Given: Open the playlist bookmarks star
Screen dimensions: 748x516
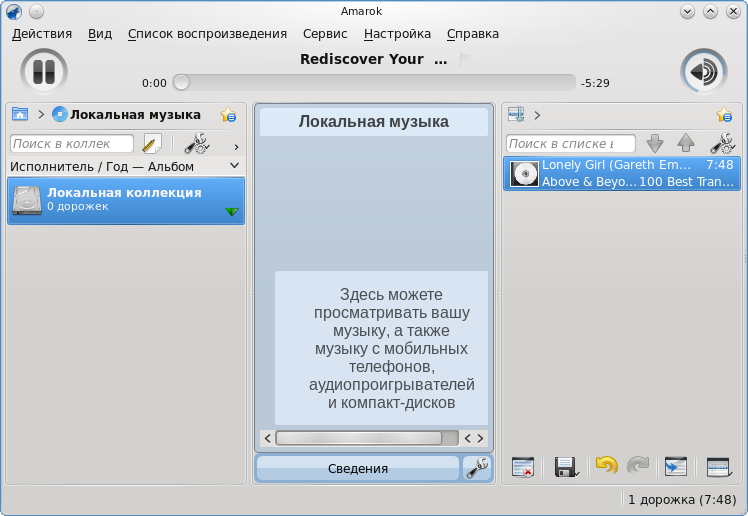Looking at the screenshot, I should pyautogui.click(x=724, y=115).
